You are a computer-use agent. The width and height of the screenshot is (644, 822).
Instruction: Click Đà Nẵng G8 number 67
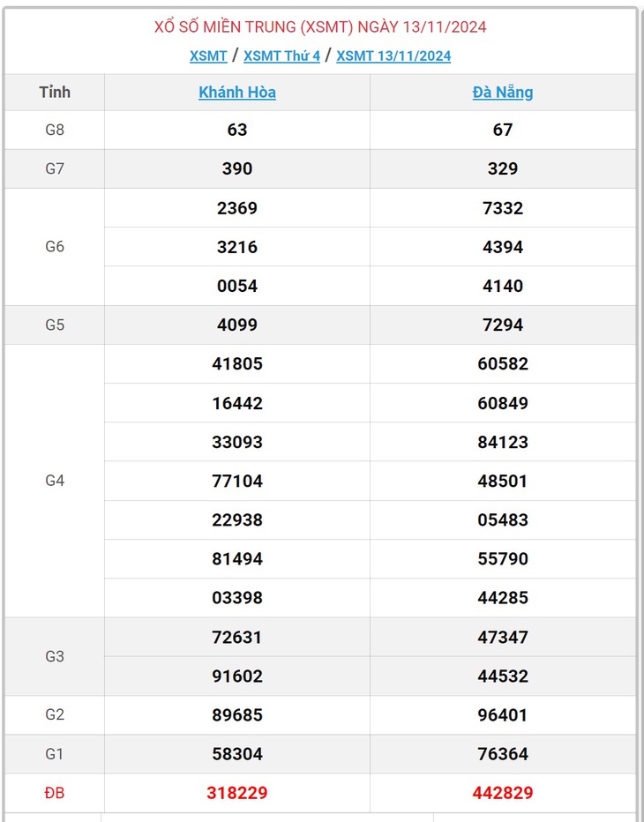502,130
